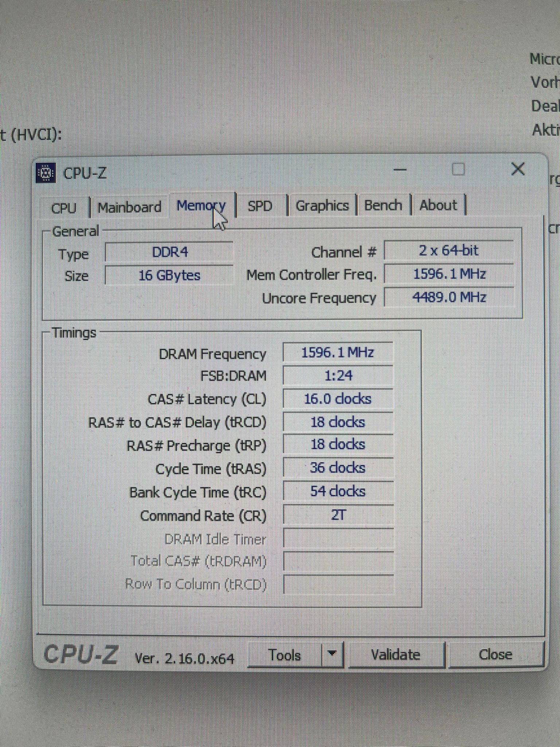Click the 'CPU-Z' title bar text
Viewport: 560px width, 747px height.
85,174
